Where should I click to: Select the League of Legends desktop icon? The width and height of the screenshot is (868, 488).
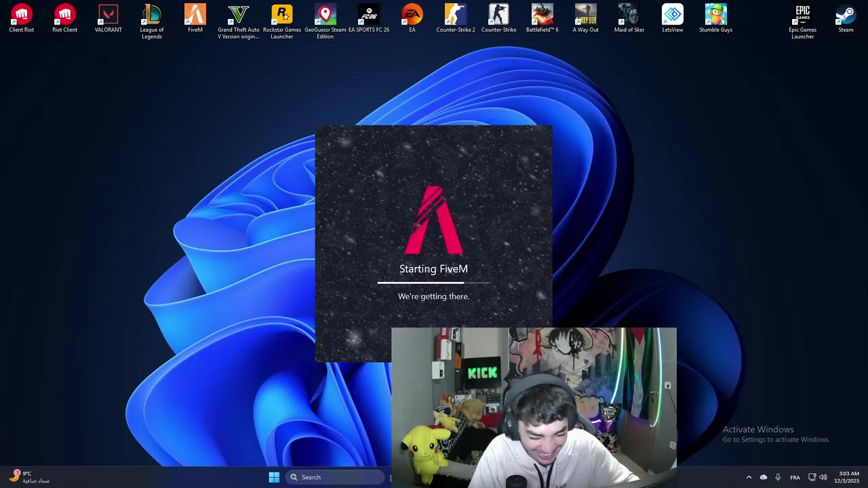[152, 22]
